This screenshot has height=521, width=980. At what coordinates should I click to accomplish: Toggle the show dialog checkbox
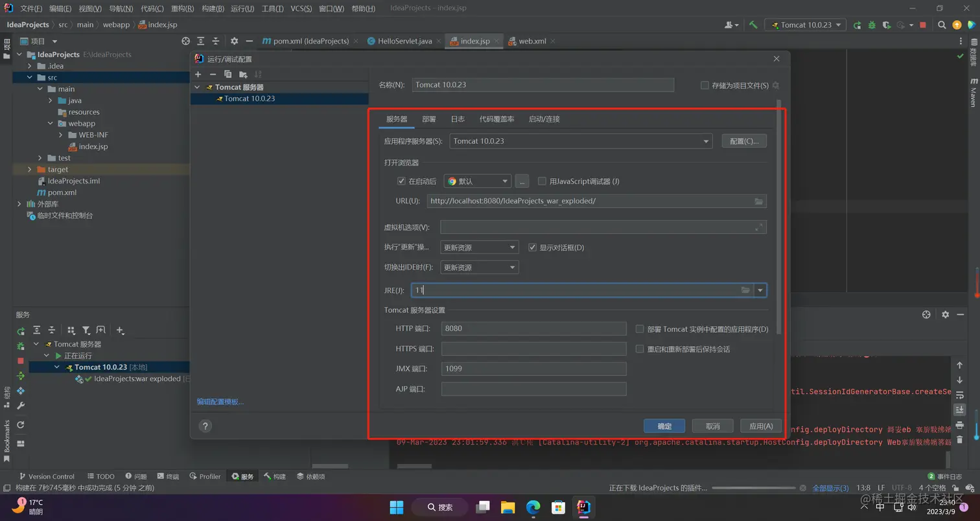click(x=533, y=248)
